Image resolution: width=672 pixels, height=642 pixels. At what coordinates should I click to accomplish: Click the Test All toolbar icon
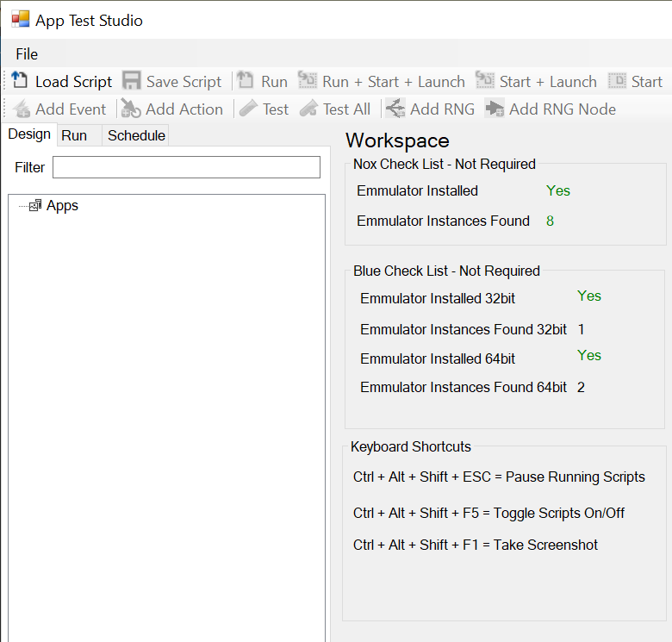pyautogui.click(x=308, y=109)
